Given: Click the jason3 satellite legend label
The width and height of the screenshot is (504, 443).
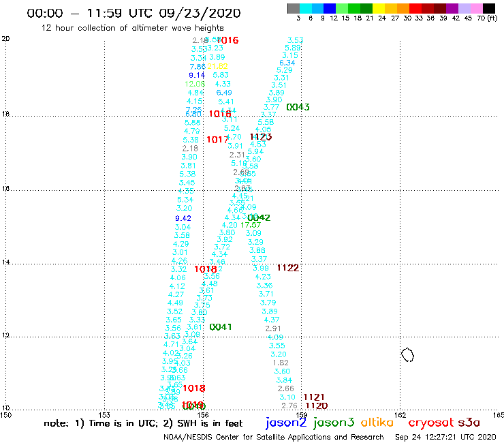Looking at the screenshot, I should pyautogui.click(x=334, y=423).
